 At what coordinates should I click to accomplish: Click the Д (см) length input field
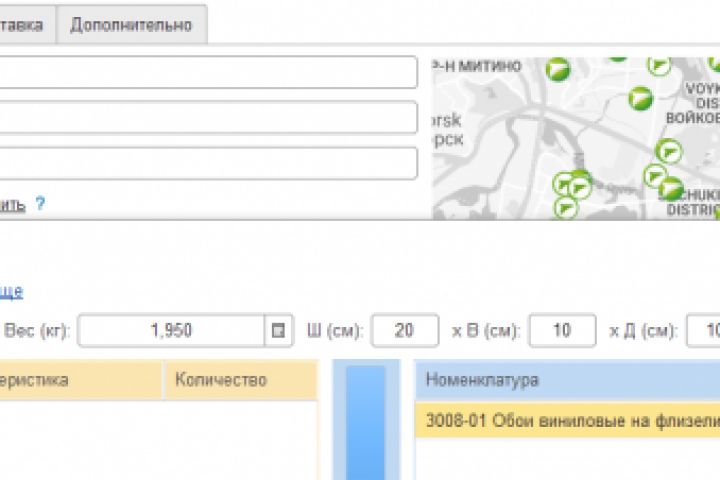pos(703,331)
